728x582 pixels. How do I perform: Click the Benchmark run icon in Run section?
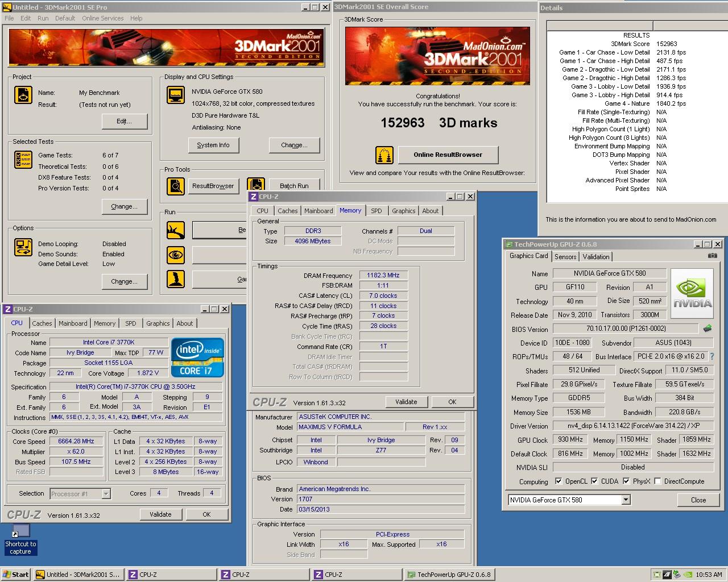click(x=175, y=230)
